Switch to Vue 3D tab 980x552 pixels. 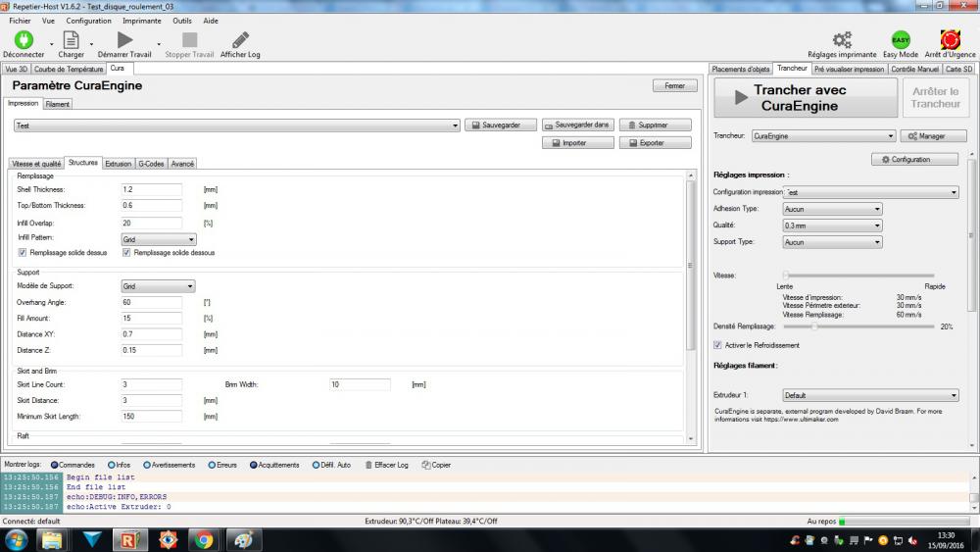point(17,69)
